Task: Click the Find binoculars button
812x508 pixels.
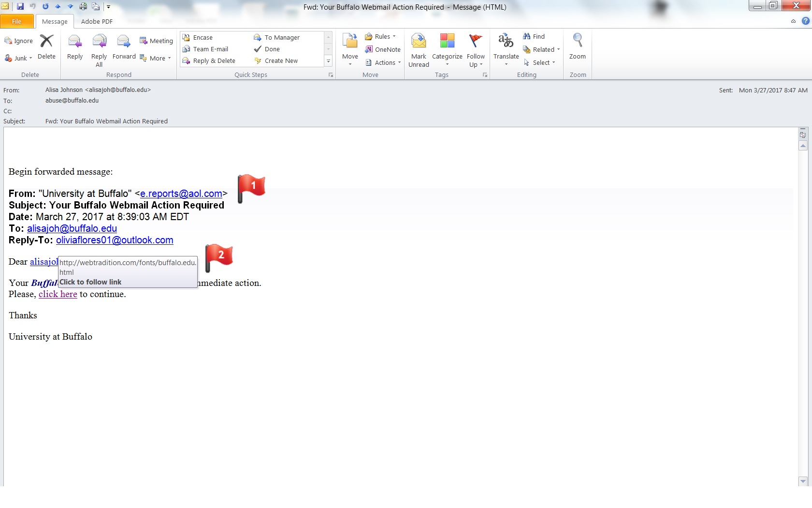Action: point(534,36)
